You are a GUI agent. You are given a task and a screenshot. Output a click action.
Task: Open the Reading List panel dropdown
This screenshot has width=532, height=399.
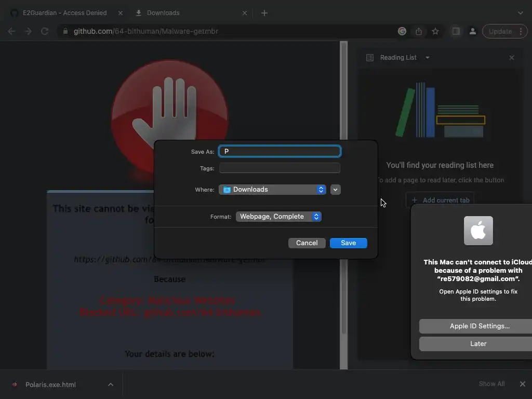[x=428, y=58]
